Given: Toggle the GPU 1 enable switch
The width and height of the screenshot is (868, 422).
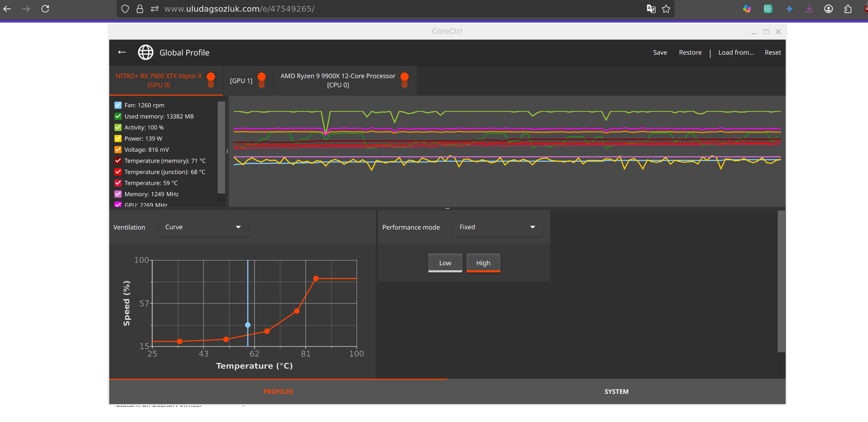Looking at the screenshot, I should (262, 80).
